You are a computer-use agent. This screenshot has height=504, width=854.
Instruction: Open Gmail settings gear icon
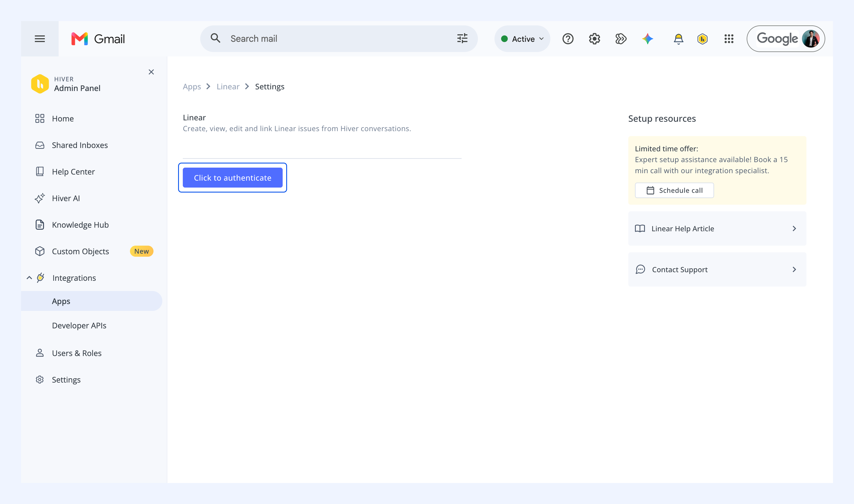coord(594,39)
